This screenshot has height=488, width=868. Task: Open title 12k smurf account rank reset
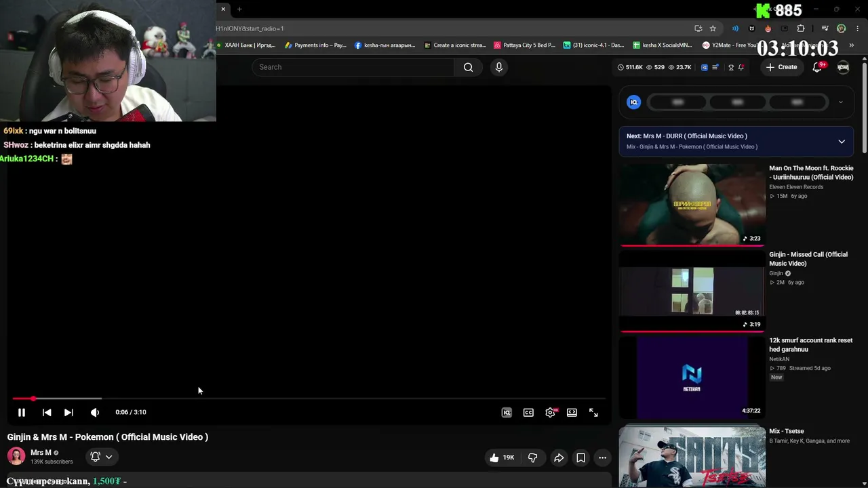point(811,345)
